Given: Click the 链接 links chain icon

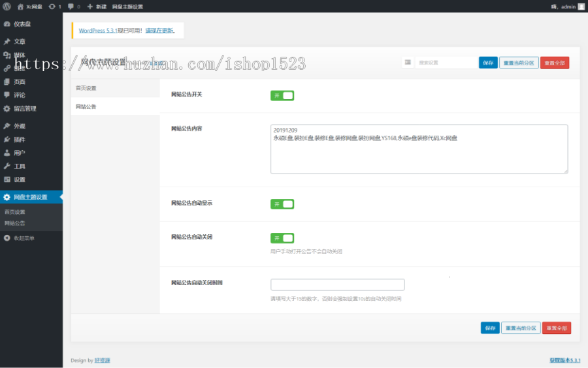Looking at the screenshot, I should 7,68.
